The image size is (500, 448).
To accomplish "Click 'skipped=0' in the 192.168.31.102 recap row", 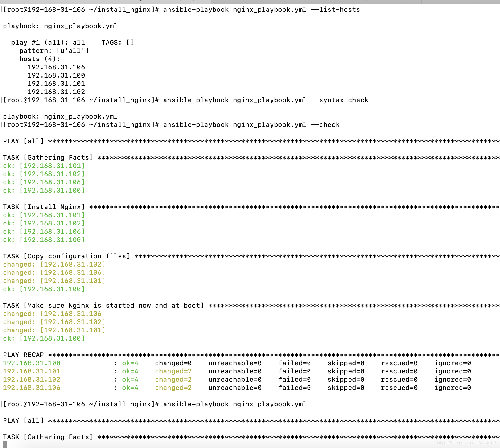I will point(346,380).
